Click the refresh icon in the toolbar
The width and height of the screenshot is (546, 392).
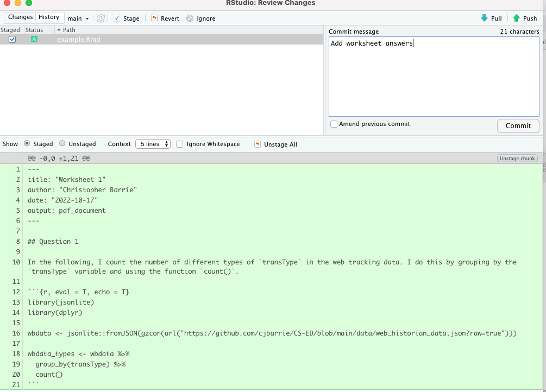(x=101, y=18)
